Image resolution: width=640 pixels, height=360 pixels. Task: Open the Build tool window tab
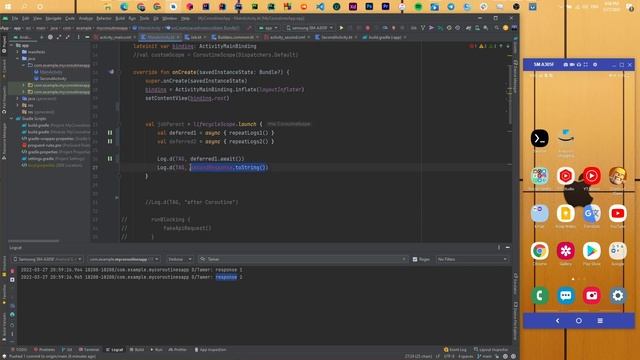point(137,350)
